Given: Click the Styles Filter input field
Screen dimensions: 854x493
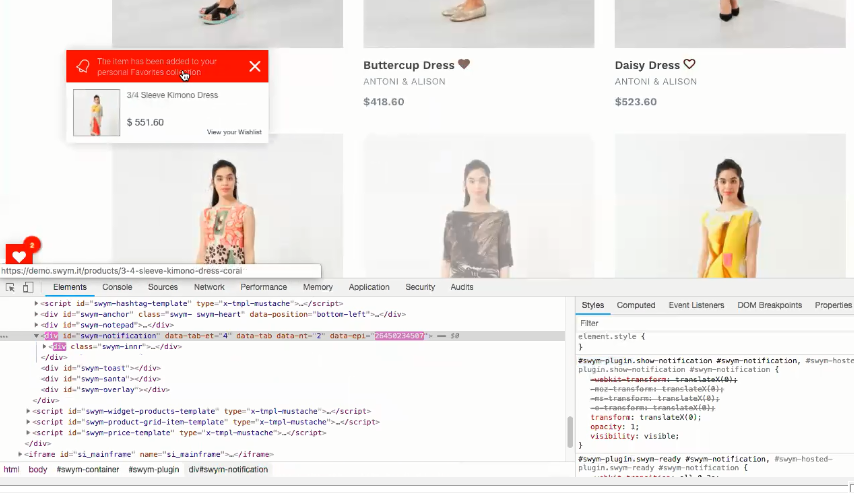Looking at the screenshot, I should pyautogui.click(x=715, y=323).
